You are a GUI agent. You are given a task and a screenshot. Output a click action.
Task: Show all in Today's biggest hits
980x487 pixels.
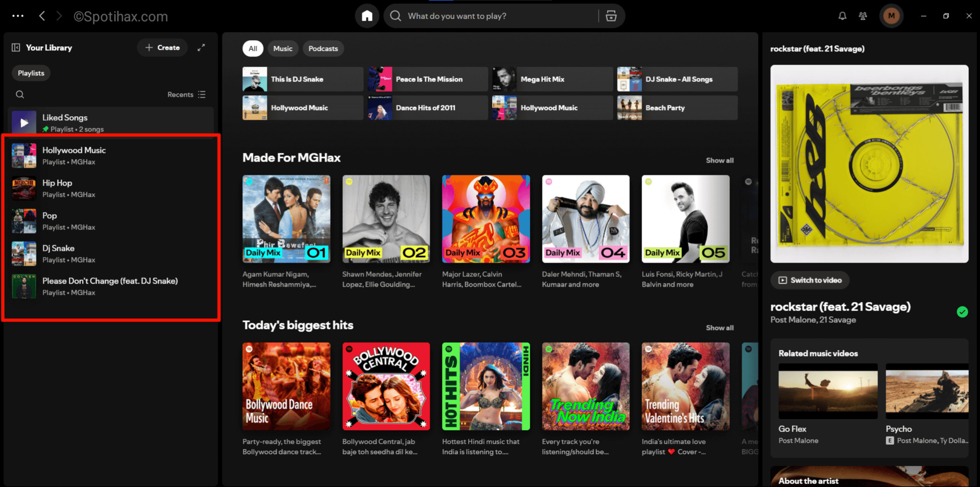720,328
